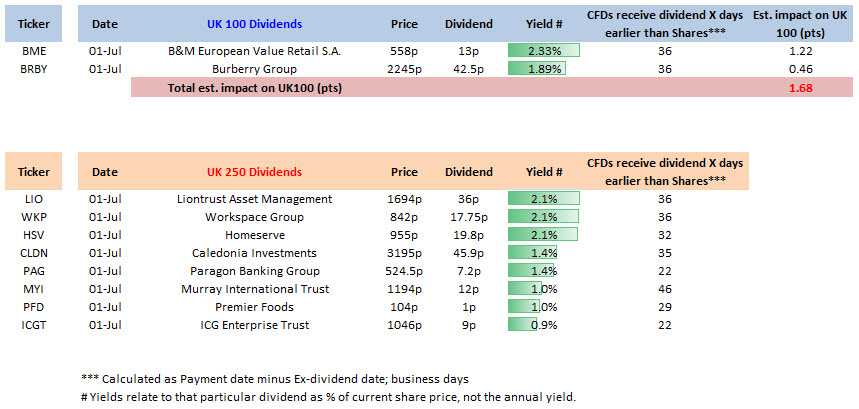Click the red 1.68 total value

point(800,88)
